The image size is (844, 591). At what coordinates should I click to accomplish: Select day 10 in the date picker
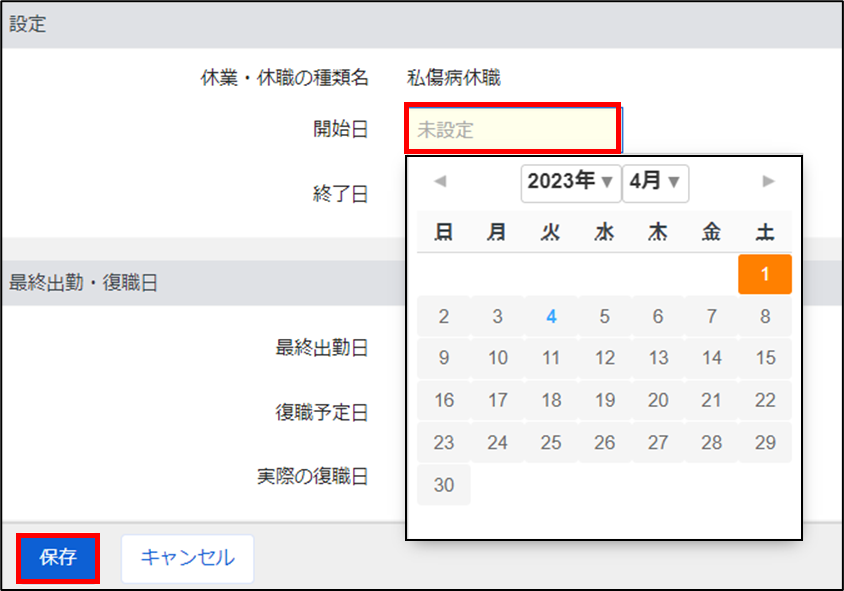(x=498, y=358)
